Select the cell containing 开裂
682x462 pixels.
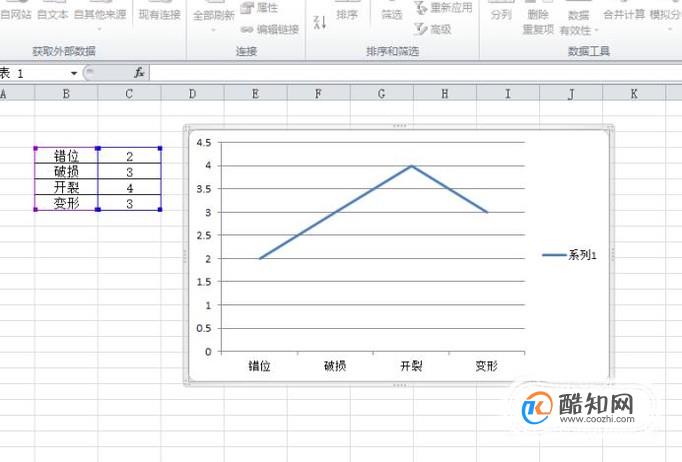click(x=66, y=187)
